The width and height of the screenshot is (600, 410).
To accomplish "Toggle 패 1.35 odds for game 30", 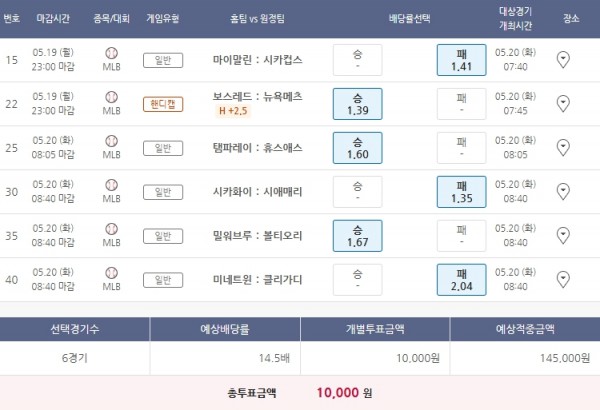I will click(461, 192).
